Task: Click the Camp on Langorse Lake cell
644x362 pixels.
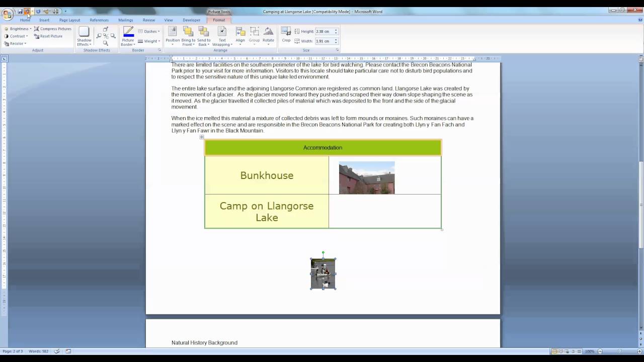Action: tap(267, 212)
